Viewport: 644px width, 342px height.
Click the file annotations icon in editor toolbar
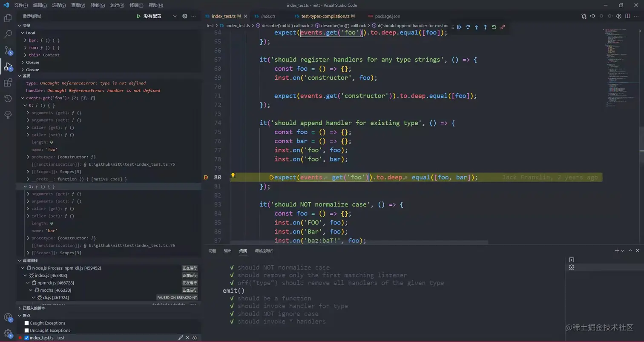click(619, 16)
